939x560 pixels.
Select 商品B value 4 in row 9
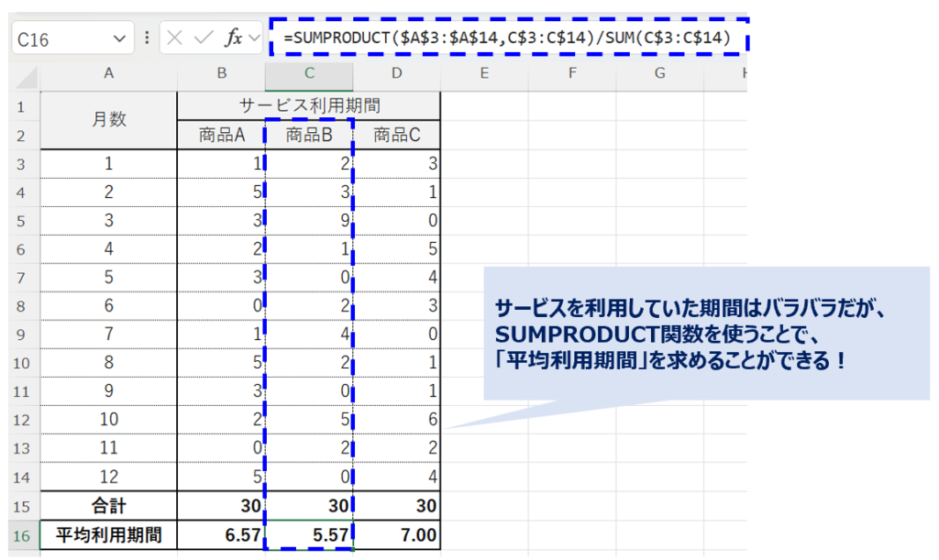tap(309, 335)
